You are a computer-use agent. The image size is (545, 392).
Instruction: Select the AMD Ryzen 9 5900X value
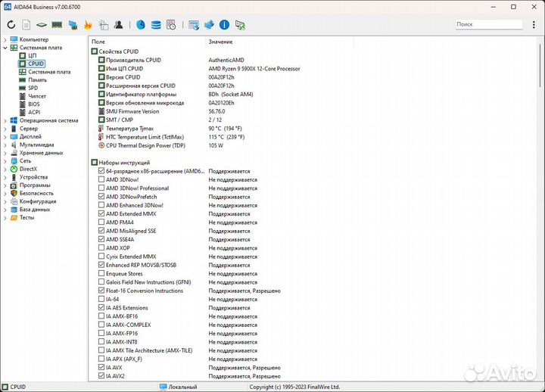[254, 69]
